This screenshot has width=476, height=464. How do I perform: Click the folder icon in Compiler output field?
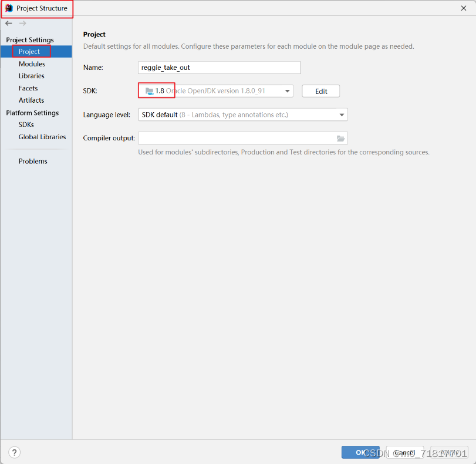tap(340, 138)
